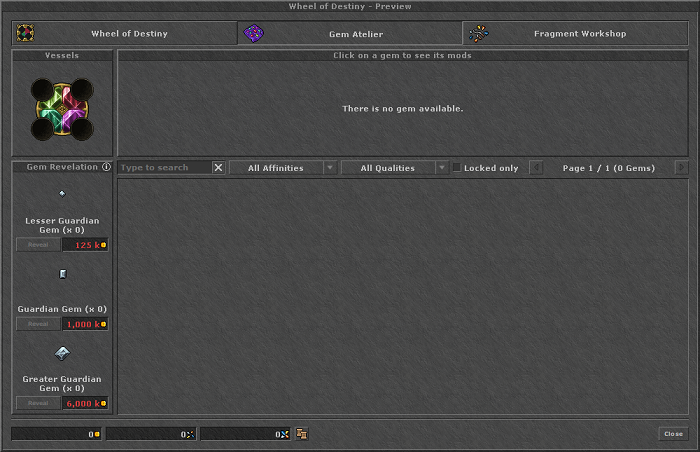The width and height of the screenshot is (700, 452).
Task: Click the Gem Revelation info icon
Action: coord(106,167)
